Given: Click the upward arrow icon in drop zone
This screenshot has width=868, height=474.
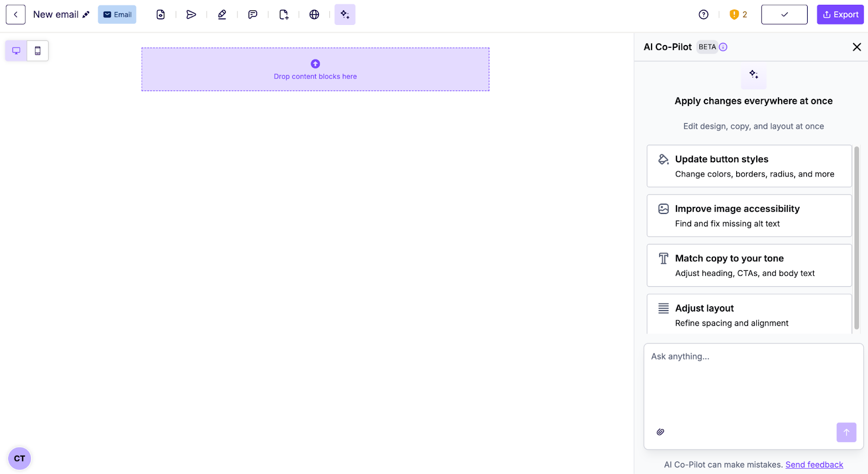Looking at the screenshot, I should click(315, 64).
